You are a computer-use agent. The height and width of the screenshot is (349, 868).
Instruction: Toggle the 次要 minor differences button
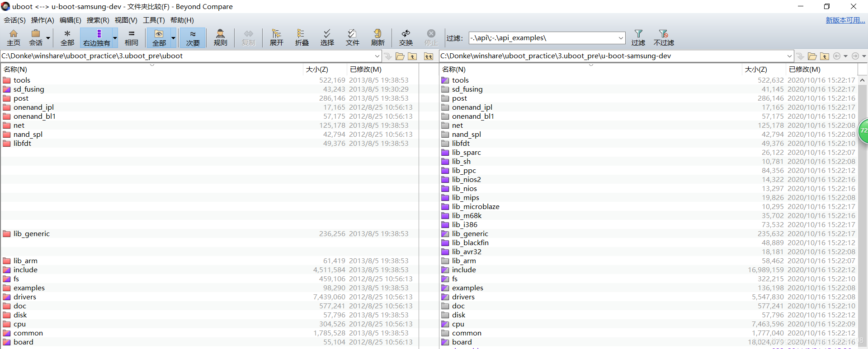(193, 37)
